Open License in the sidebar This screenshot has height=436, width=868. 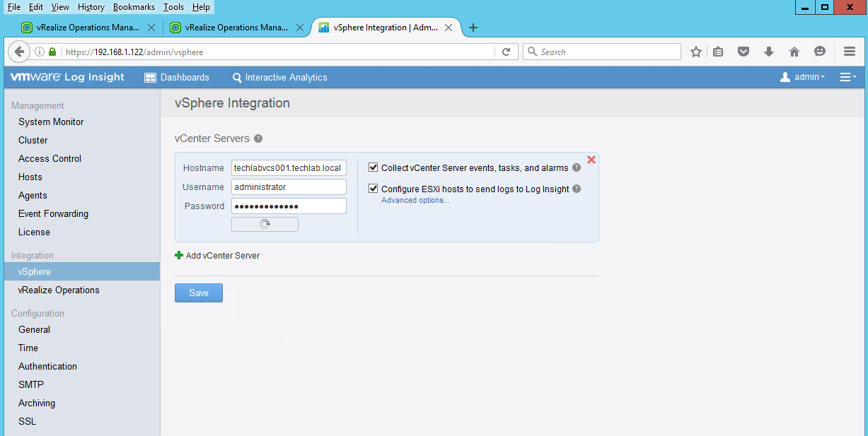[34, 232]
